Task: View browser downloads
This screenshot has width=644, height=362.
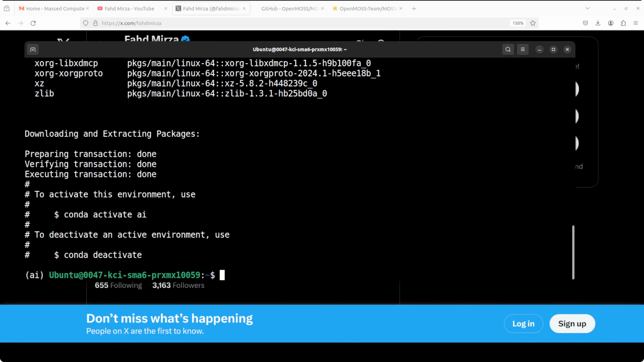Action: click(x=598, y=23)
